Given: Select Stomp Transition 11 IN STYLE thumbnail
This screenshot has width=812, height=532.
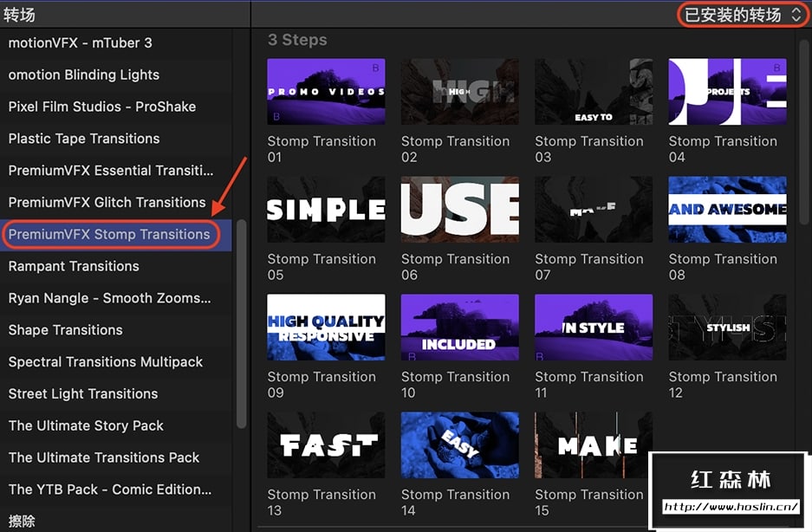Looking at the screenshot, I should 594,328.
